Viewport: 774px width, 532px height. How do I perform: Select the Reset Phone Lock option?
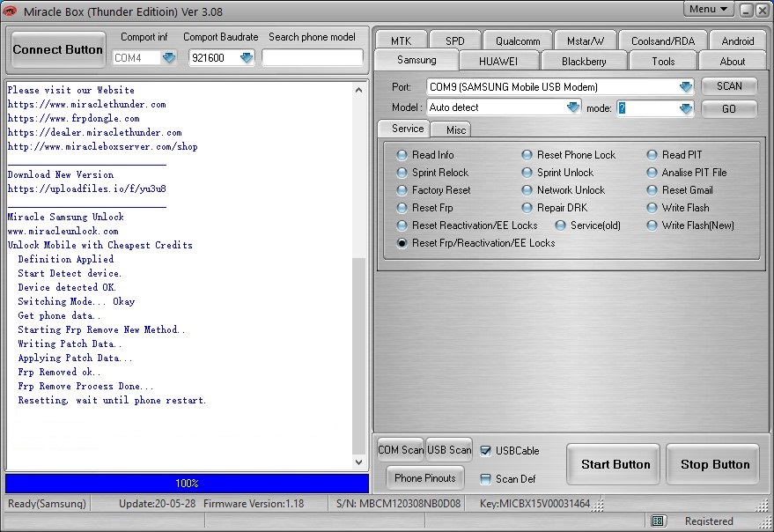[x=527, y=155]
